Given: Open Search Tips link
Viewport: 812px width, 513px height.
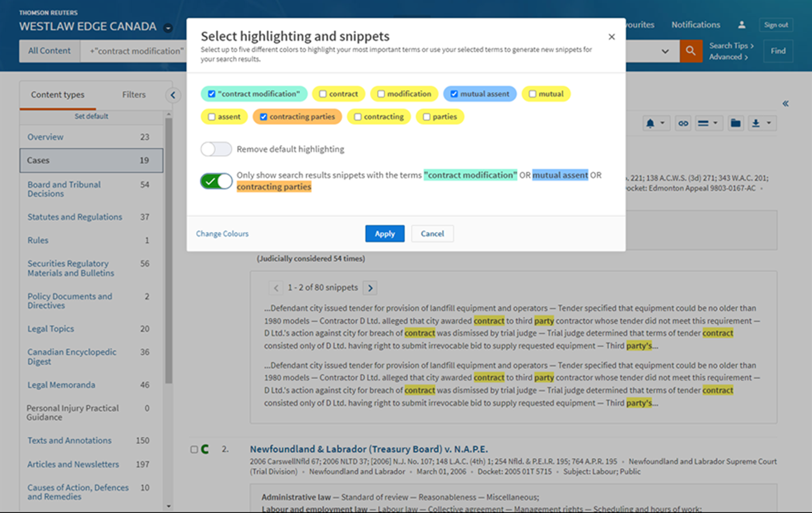Looking at the screenshot, I should tap(731, 45).
